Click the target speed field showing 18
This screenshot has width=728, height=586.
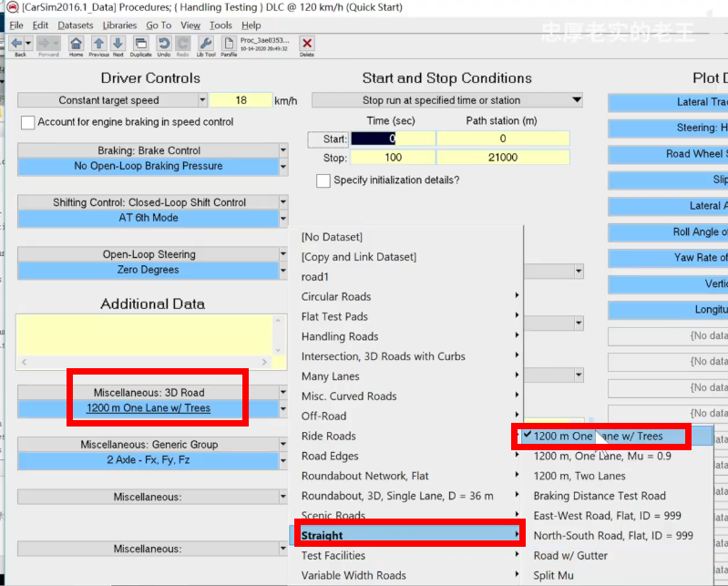click(x=241, y=100)
